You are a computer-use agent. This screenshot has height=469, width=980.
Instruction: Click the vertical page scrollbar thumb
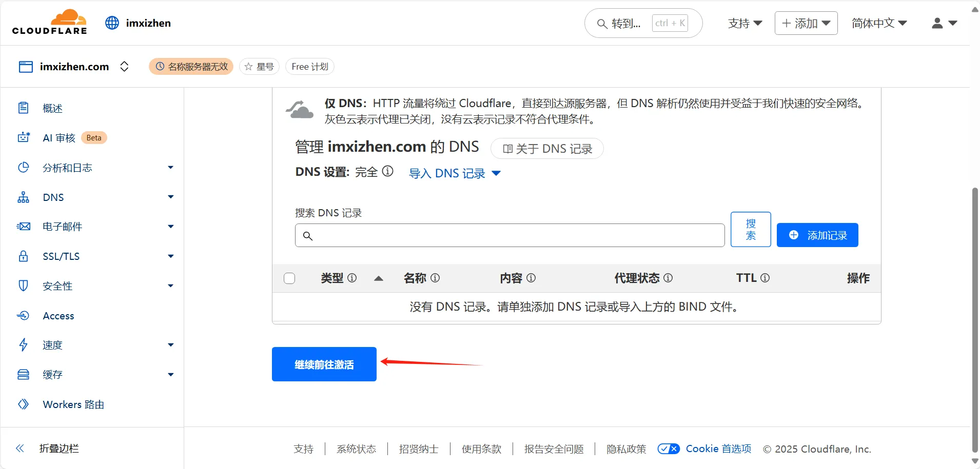pos(975,320)
